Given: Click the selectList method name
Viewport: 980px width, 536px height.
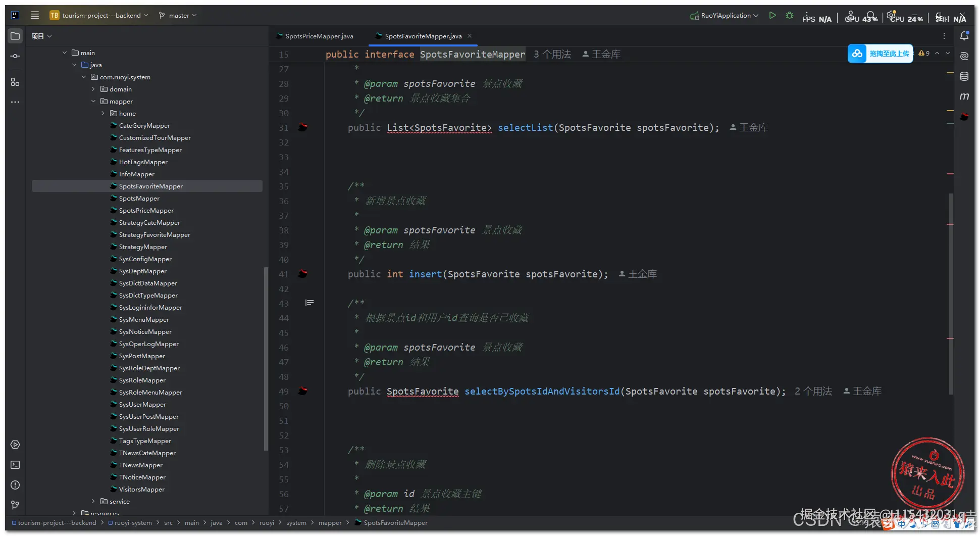Looking at the screenshot, I should tap(525, 127).
